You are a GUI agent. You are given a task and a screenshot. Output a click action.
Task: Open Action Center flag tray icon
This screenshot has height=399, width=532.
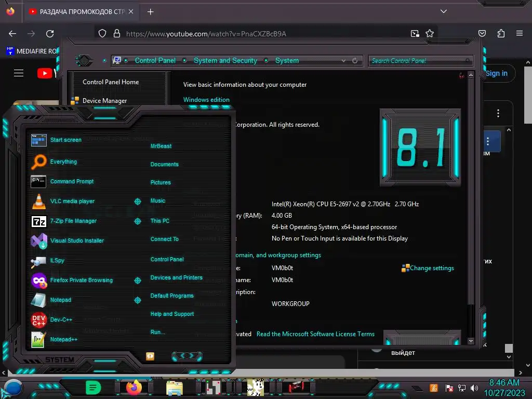449,388
